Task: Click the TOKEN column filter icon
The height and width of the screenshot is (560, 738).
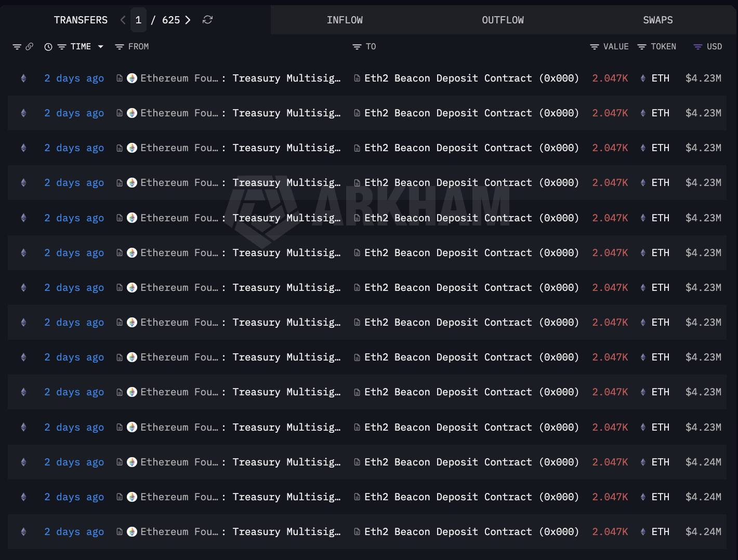Action: 643,46
